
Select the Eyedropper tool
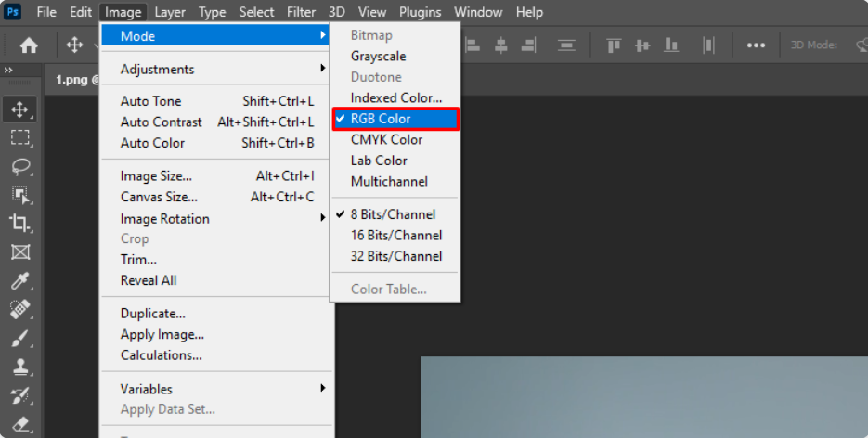[20, 280]
